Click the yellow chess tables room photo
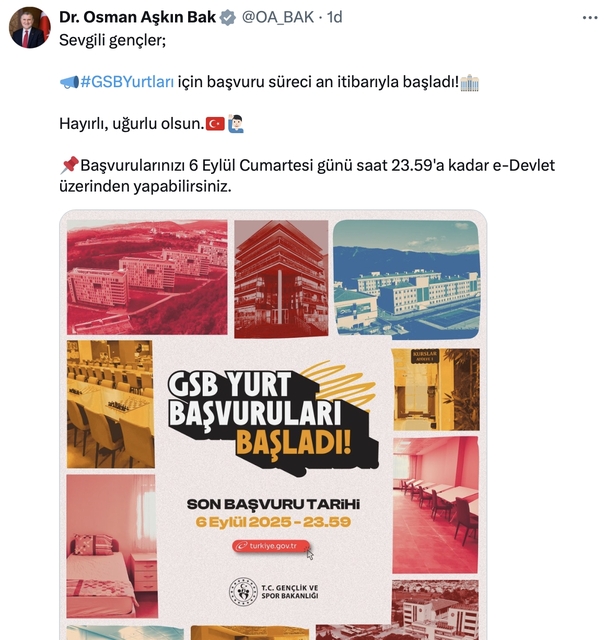The width and height of the screenshot is (605, 640). tap(111, 404)
